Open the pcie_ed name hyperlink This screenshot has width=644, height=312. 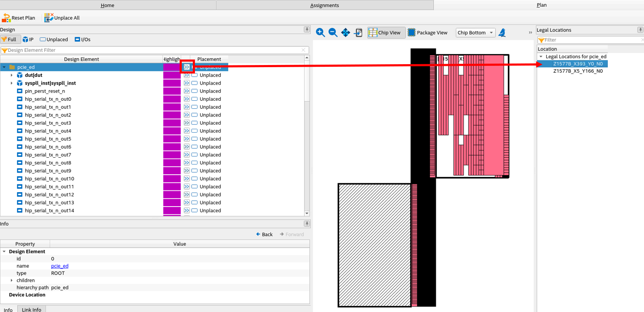[60, 266]
